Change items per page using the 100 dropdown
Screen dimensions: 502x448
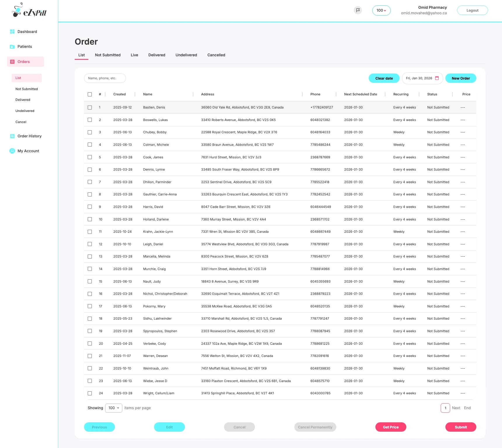click(113, 408)
